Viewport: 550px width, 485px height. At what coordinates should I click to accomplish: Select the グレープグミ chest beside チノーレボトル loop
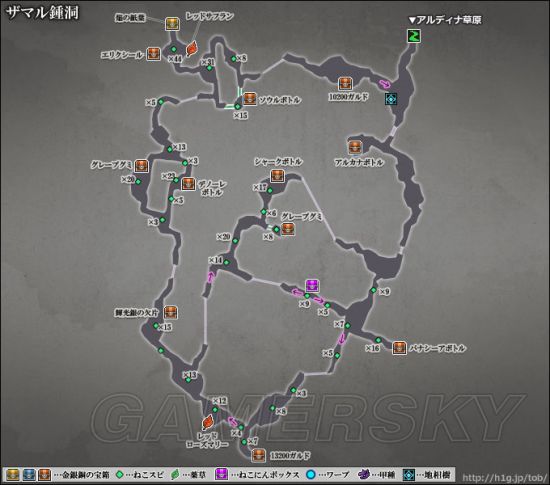[141, 166]
